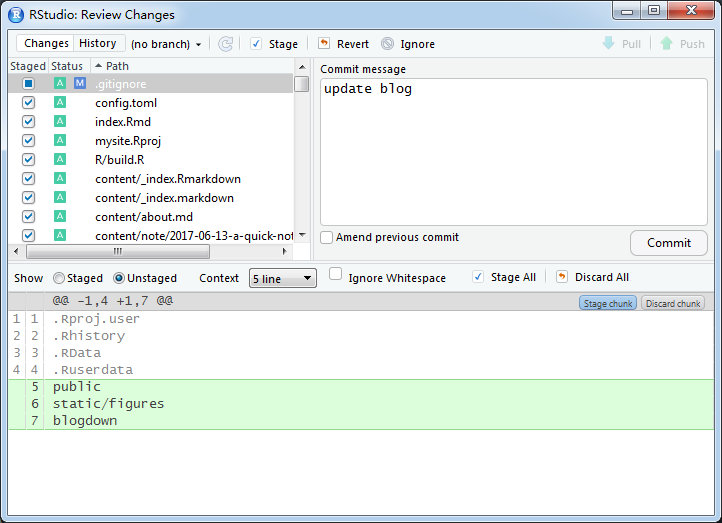Open the Context lines dropdown
The width and height of the screenshot is (722, 523).
(282, 278)
